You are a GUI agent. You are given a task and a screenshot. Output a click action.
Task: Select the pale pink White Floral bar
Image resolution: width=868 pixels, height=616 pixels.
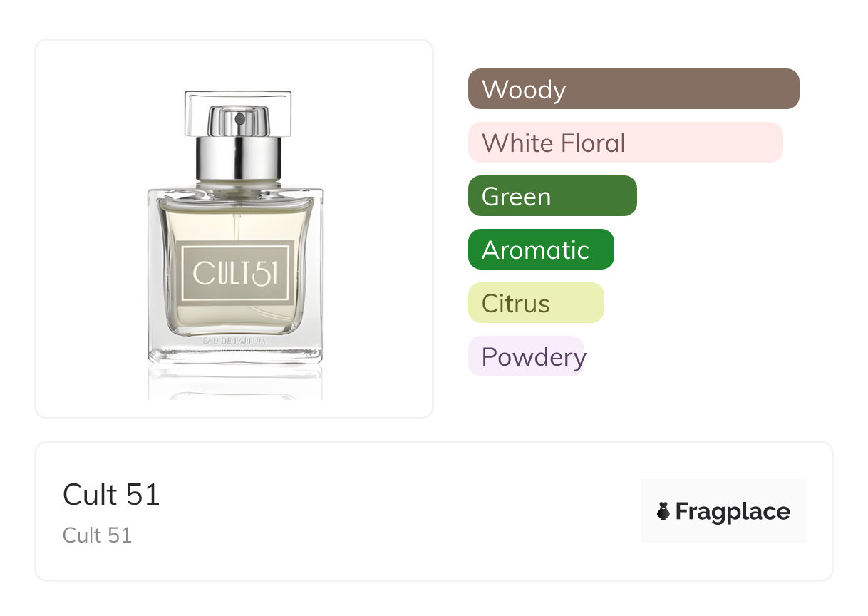pyautogui.click(x=625, y=143)
